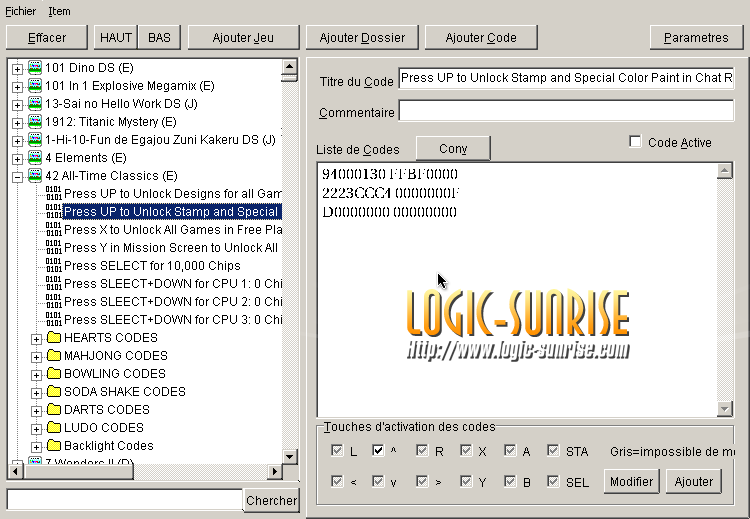Image resolution: width=750 pixels, height=519 pixels.
Task: Click the game icon next to 4 Elements (E)
Action: coord(35,158)
